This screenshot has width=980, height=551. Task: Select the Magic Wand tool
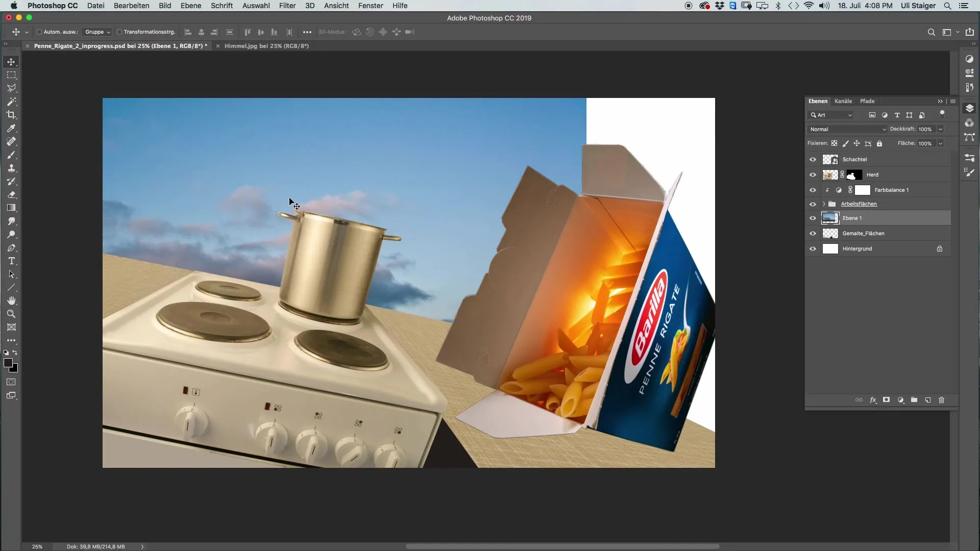point(11,102)
